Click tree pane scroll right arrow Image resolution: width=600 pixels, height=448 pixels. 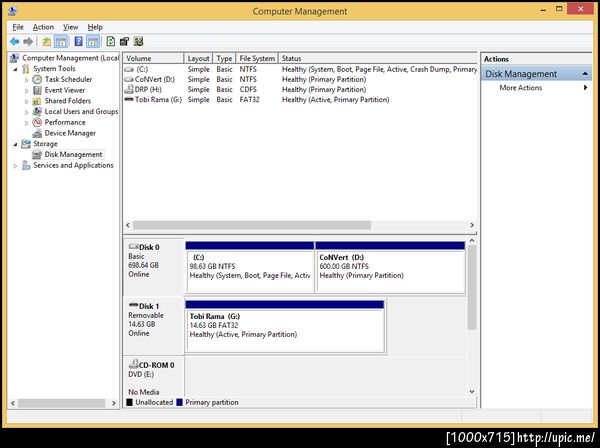pos(114,403)
